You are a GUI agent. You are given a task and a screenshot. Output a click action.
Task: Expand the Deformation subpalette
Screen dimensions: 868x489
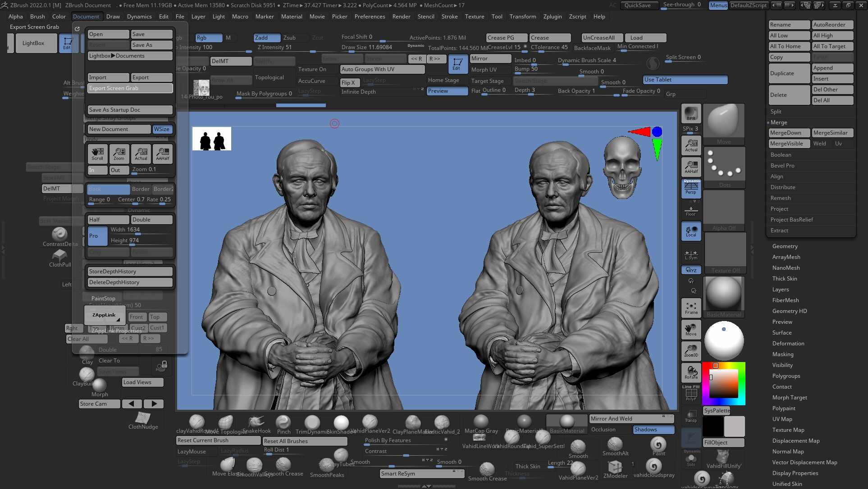[788, 344]
